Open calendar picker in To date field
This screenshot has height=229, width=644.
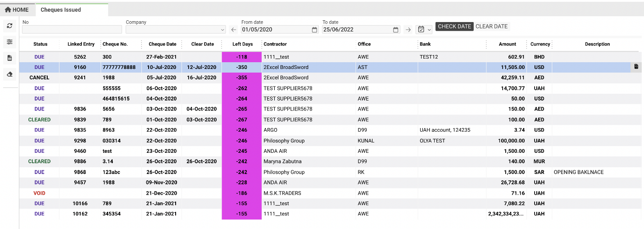point(396,30)
